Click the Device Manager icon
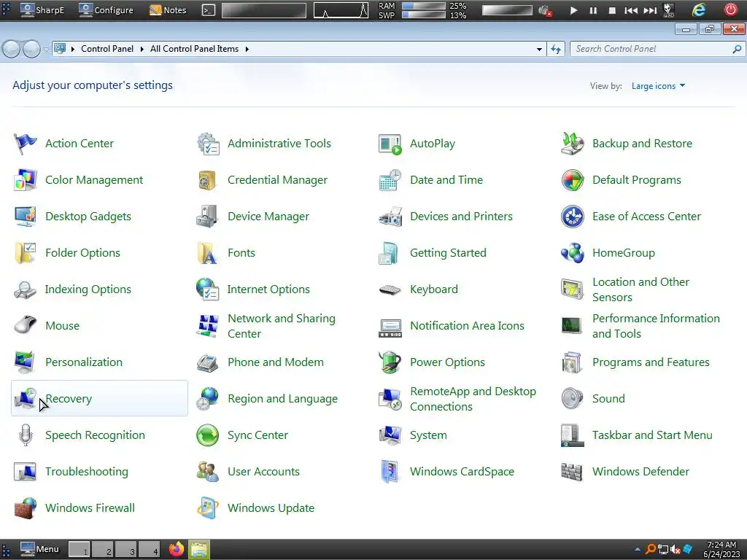The height and width of the screenshot is (560, 747). (208, 216)
